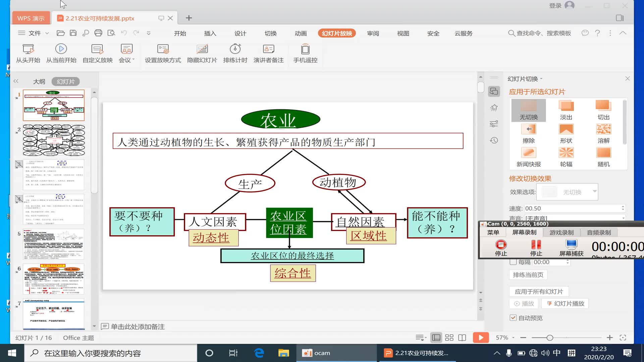Viewport: 644px width, 362px height.
Task: Click the Hide Slide (隐藏幻灯片) icon
Action: tap(202, 49)
